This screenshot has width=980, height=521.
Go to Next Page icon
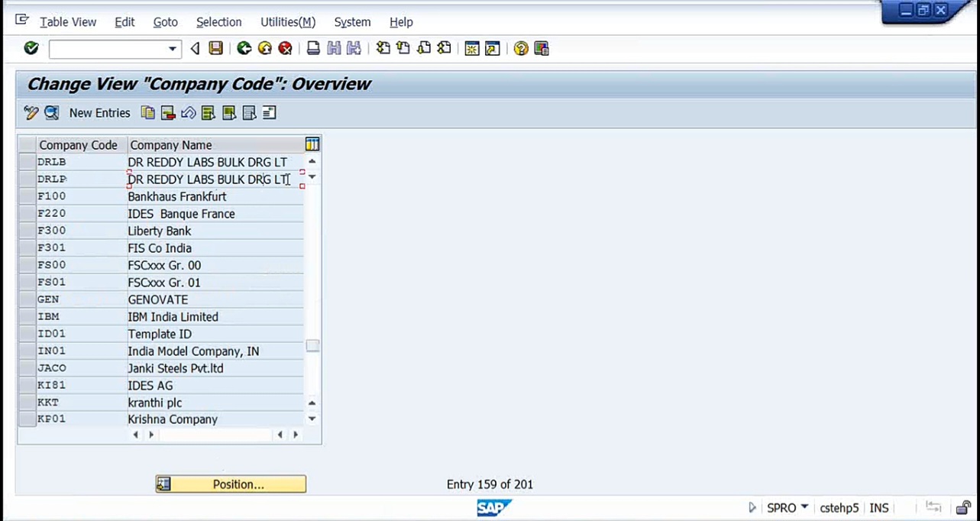point(423,48)
